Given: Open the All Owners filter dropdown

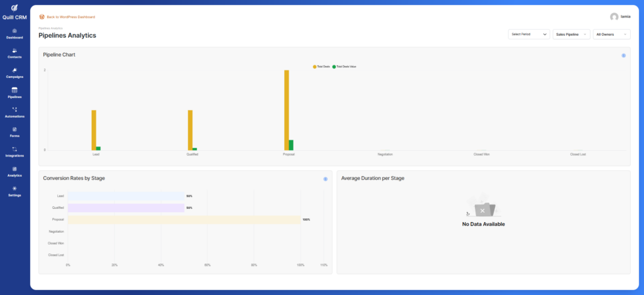Looking at the screenshot, I should (611, 34).
